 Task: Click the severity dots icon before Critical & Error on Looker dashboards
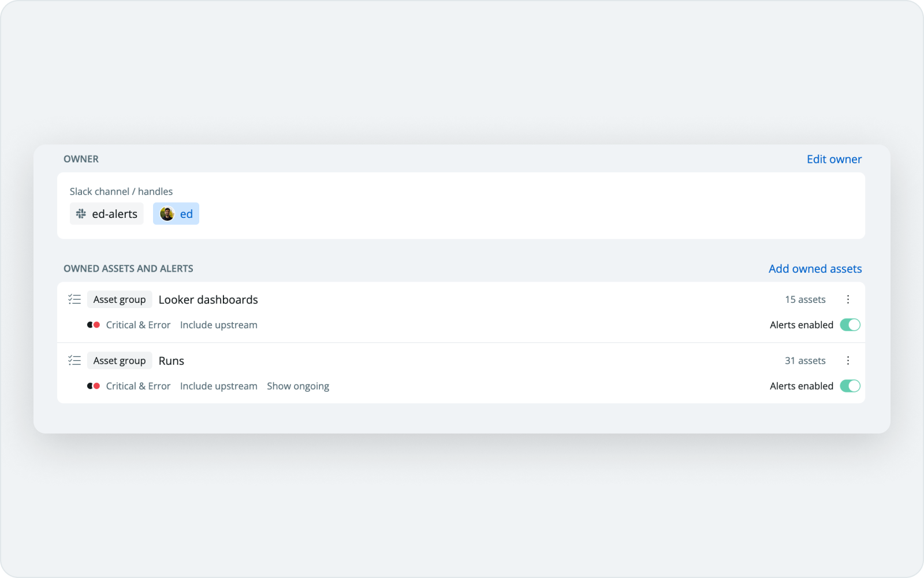tap(94, 324)
